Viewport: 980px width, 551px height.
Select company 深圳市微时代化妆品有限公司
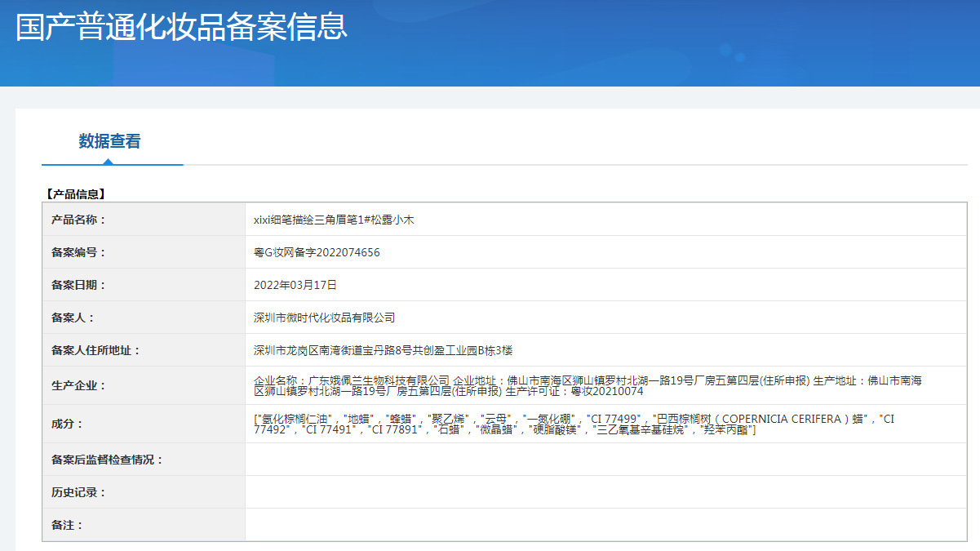(324, 318)
